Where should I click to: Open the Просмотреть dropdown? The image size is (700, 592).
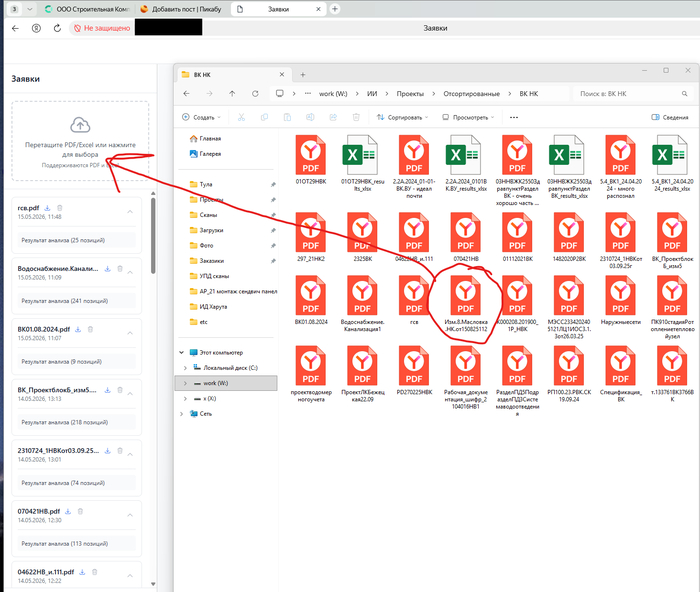468,117
